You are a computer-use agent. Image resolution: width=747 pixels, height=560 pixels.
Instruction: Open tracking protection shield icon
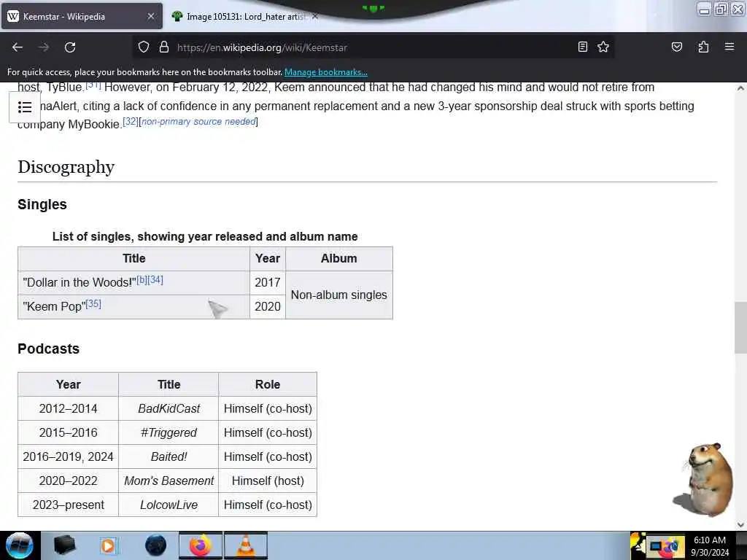click(144, 47)
